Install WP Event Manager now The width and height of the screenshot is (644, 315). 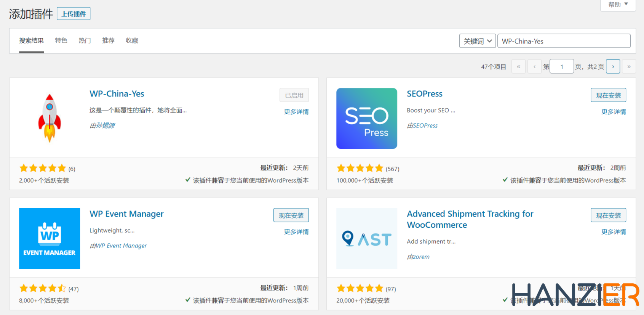pos(291,215)
